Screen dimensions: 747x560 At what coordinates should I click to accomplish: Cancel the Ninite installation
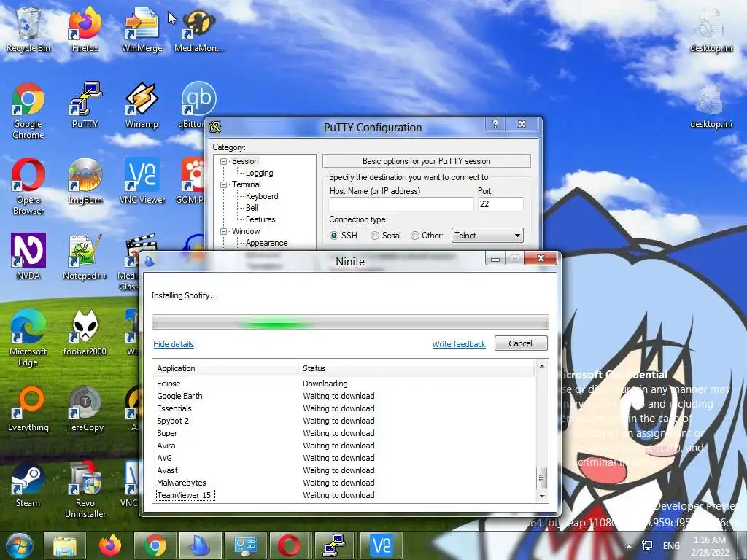521,343
